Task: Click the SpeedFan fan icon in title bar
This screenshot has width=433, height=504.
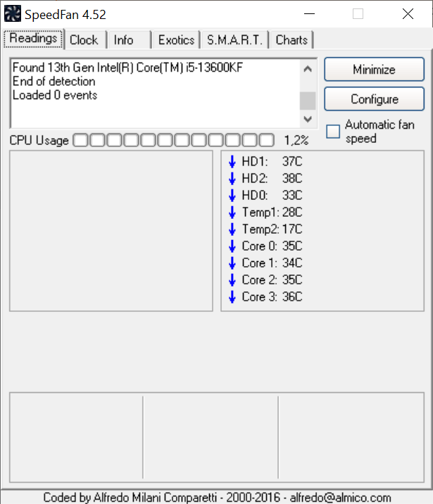Action: pyautogui.click(x=13, y=14)
